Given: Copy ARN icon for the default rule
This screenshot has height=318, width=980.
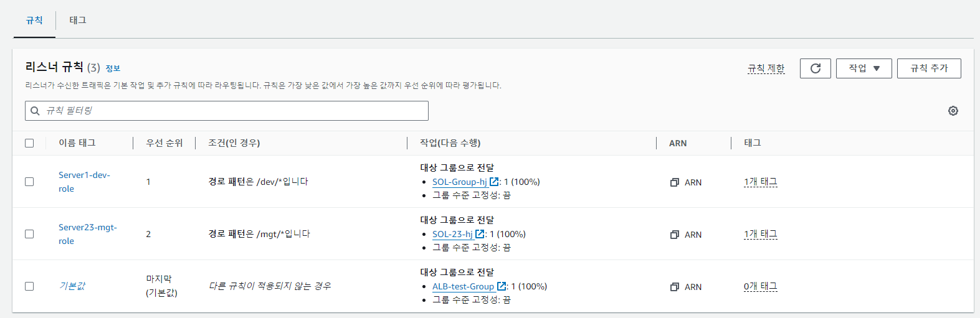Looking at the screenshot, I should (674, 287).
